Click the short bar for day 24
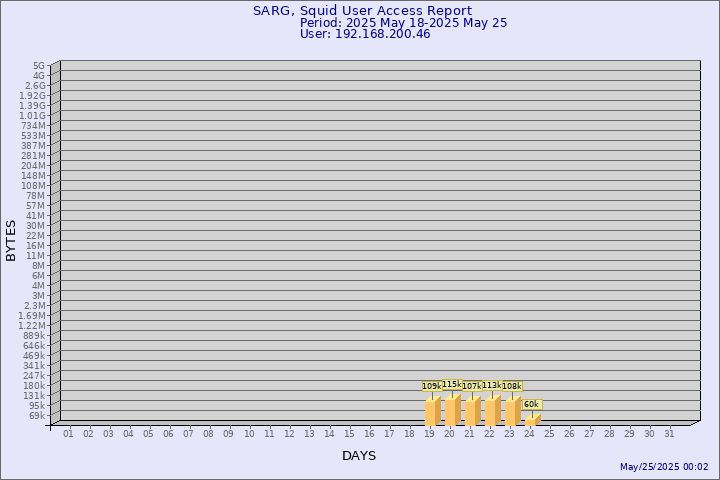 (x=532, y=420)
